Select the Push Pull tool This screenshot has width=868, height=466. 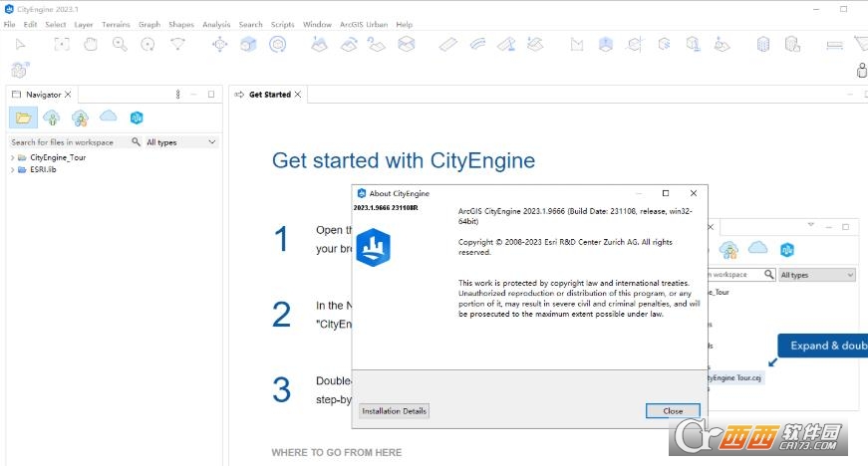click(606, 44)
